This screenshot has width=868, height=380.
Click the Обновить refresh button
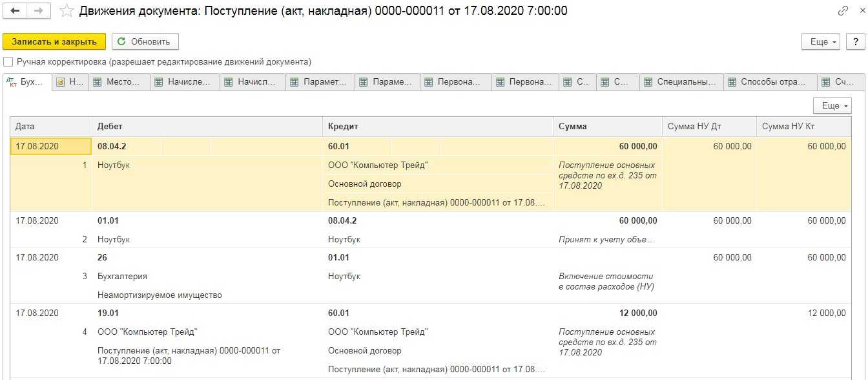tap(145, 41)
